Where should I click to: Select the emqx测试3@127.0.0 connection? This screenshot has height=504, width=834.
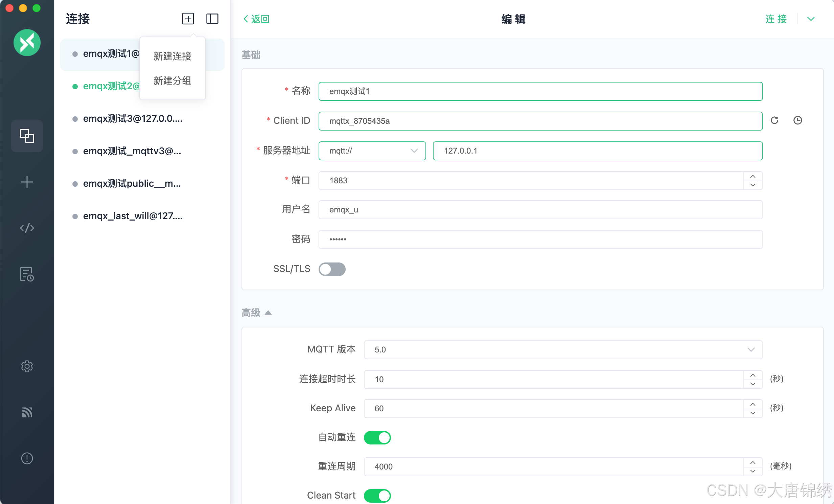[x=142, y=119]
